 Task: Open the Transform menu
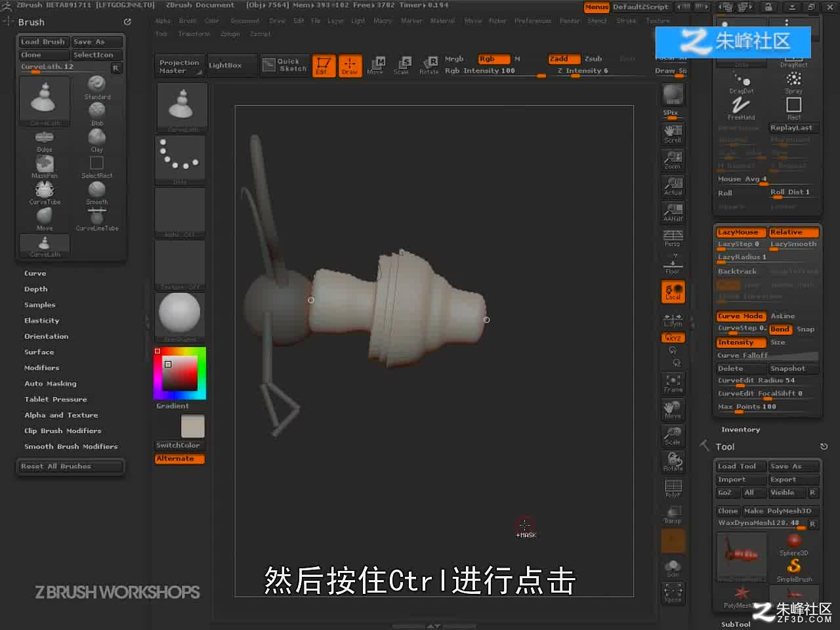[194, 34]
